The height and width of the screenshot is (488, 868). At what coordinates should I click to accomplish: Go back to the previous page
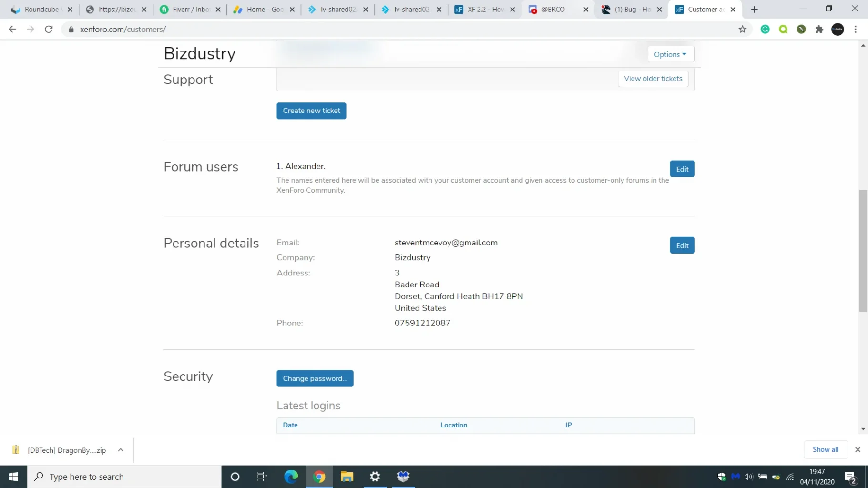(12, 29)
